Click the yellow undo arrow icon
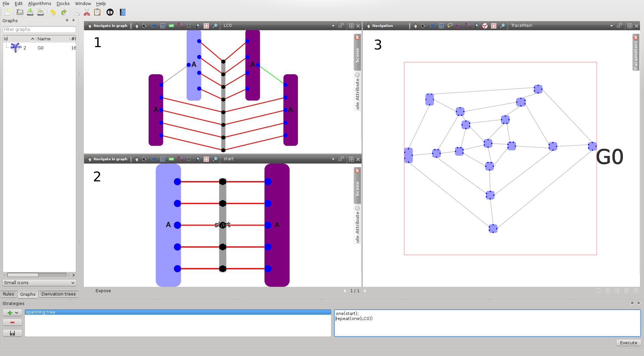 pos(53,12)
